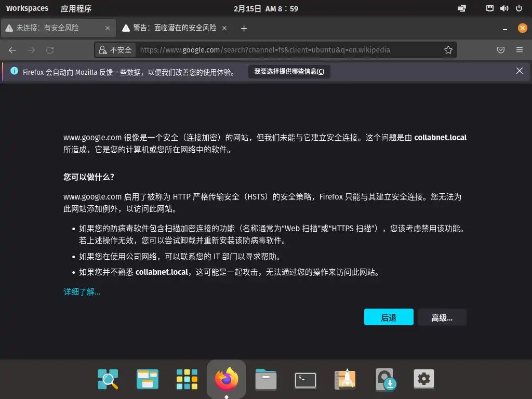Switch to the 未连接：有安全风险 tab

click(58, 28)
